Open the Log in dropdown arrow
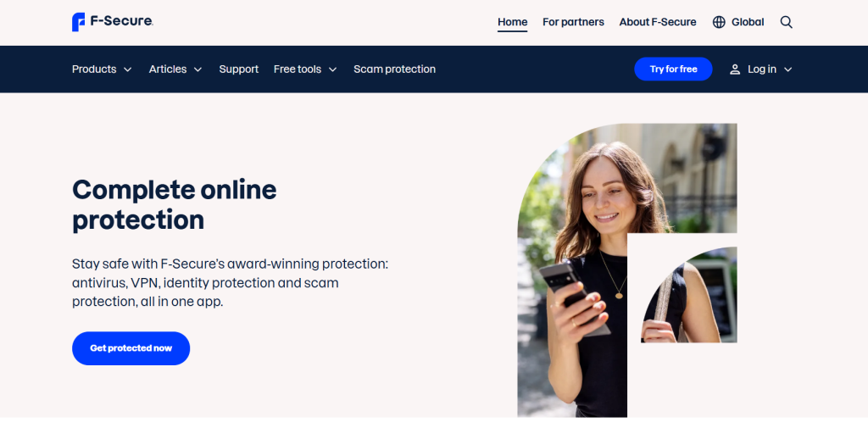Screen dimensions: 868x428 tap(787, 69)
